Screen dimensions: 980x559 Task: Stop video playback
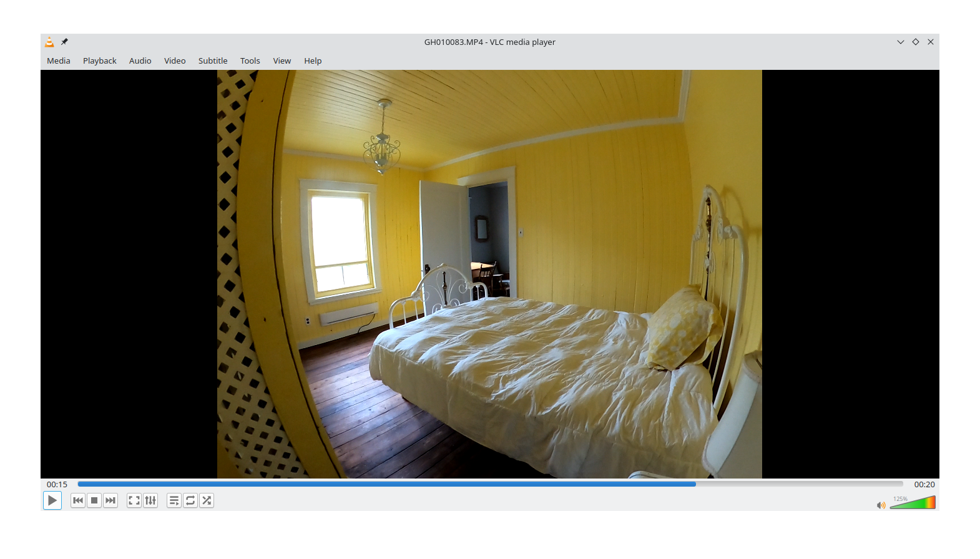[x=94, y=500]
